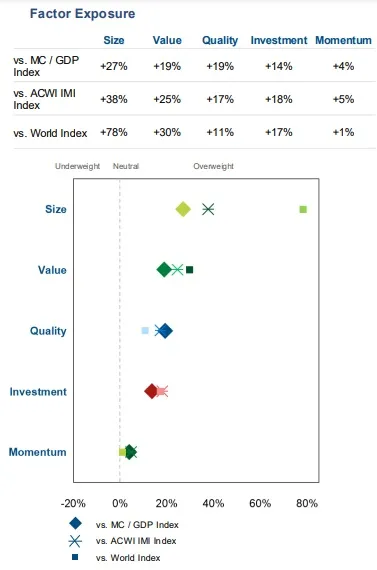This screenshot has height=570, width=377.
Task: Select the vs. ACWI IMI Index row label
Action: click(44, 99)
